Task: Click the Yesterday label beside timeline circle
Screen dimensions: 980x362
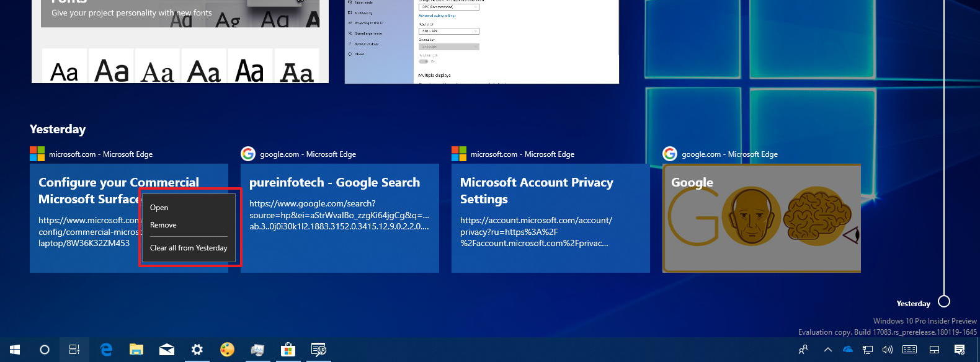Action: [x=913, y=304]
